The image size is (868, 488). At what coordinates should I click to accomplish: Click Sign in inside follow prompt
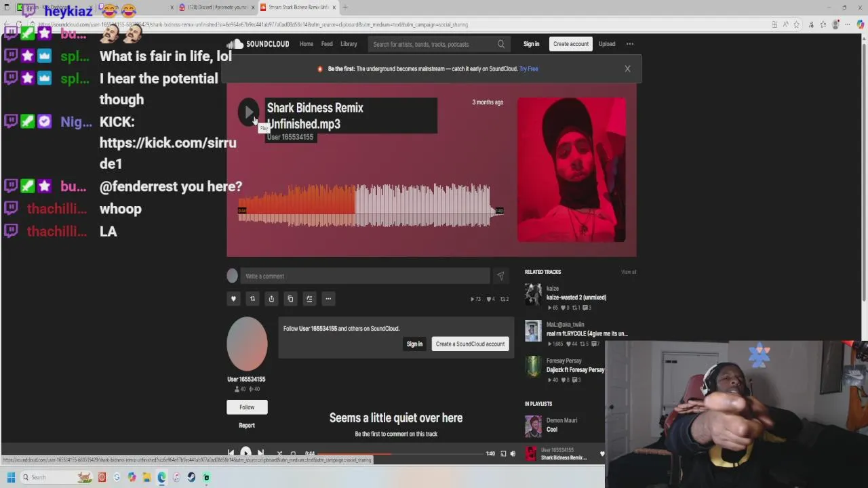pyautogui.click(x=414, y=344)
